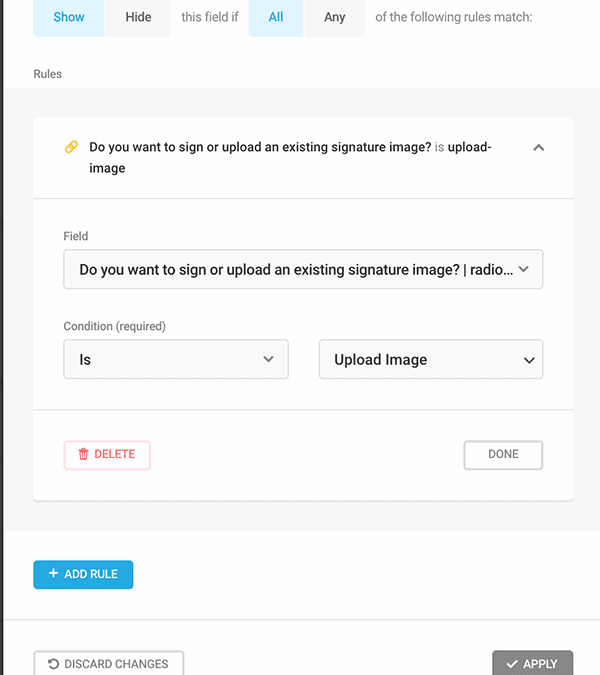Open the Upload Image value dropdown

(431, 359)
